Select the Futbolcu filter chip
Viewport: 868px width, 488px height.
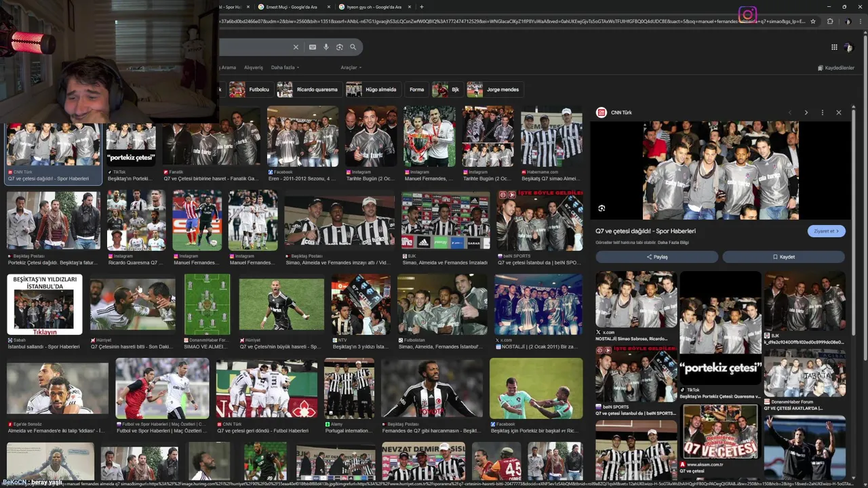(250, 89)
